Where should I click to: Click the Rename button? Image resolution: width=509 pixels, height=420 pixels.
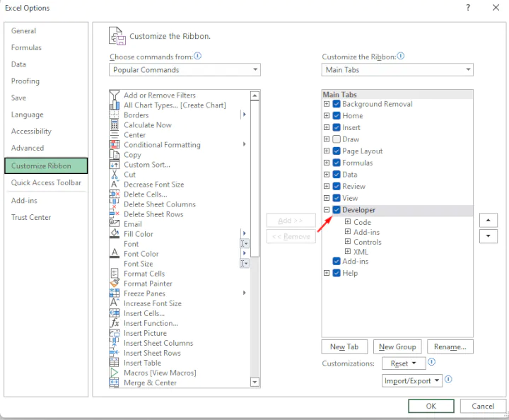(450, 346)
